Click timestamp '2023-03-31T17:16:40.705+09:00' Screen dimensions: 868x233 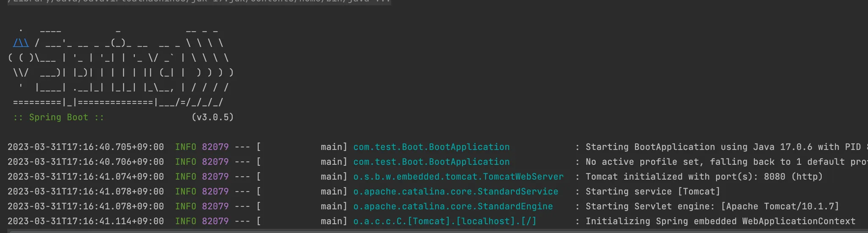click(86, 147)
